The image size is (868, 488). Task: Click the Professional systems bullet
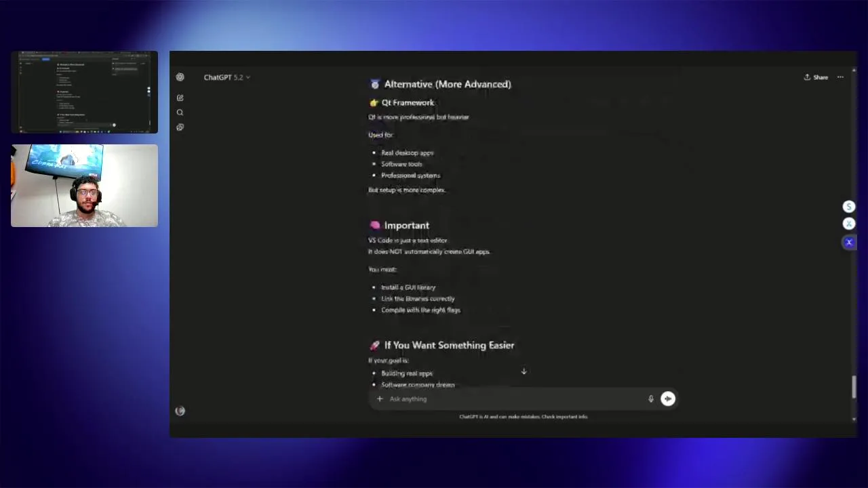click(x=410, y=176)
